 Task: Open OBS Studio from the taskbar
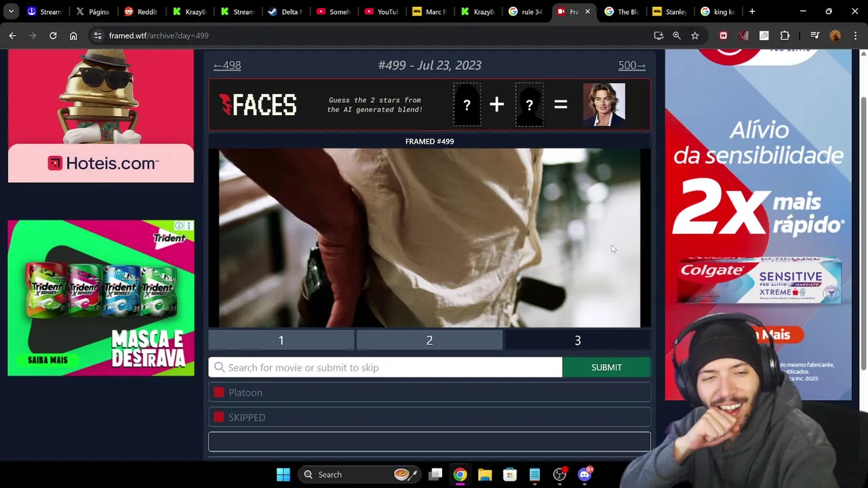click(559, 474)
